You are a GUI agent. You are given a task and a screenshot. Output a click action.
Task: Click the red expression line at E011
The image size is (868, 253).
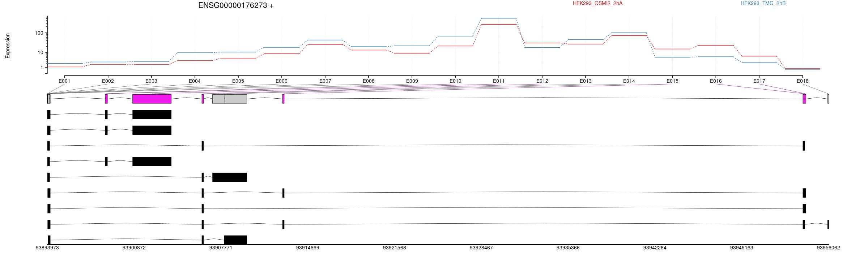(x=499, y=24)
